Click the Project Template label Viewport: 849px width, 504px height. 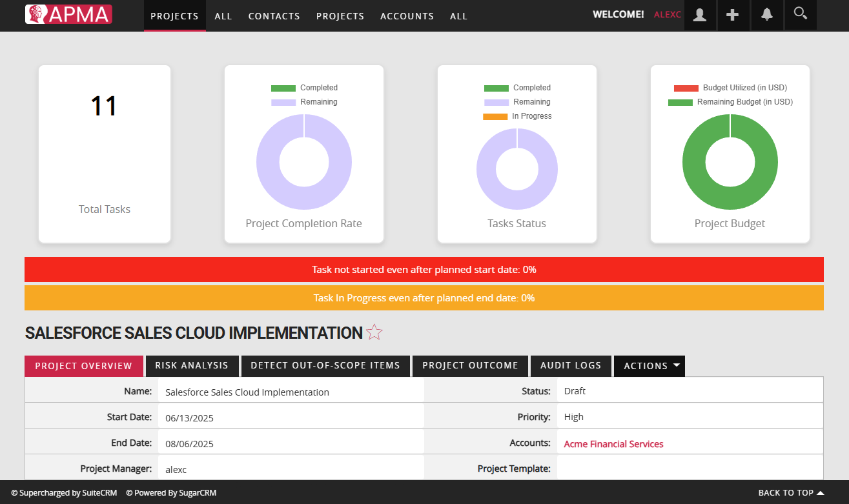pyautogui.click(x=514, y=469)
